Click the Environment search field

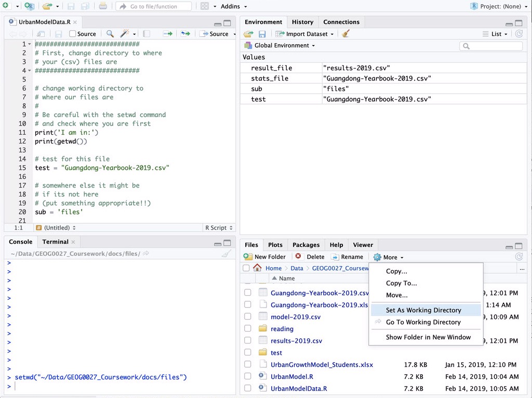(491, 46)
